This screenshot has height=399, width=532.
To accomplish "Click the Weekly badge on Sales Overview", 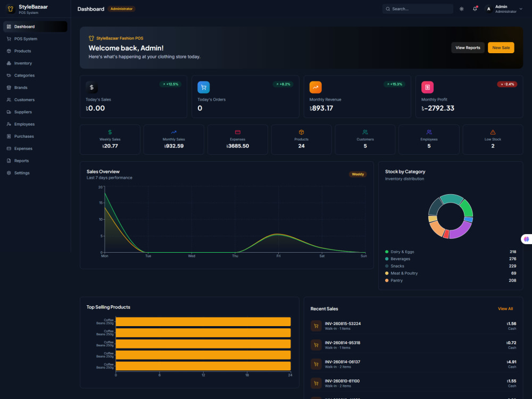I will click(x=358, y=174).
